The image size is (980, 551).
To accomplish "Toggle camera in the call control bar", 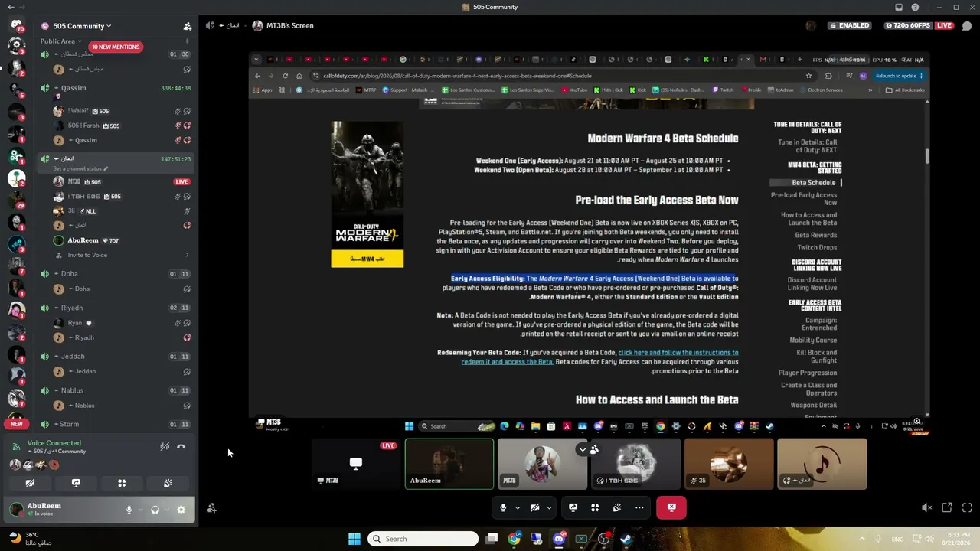I will [535, 507].
